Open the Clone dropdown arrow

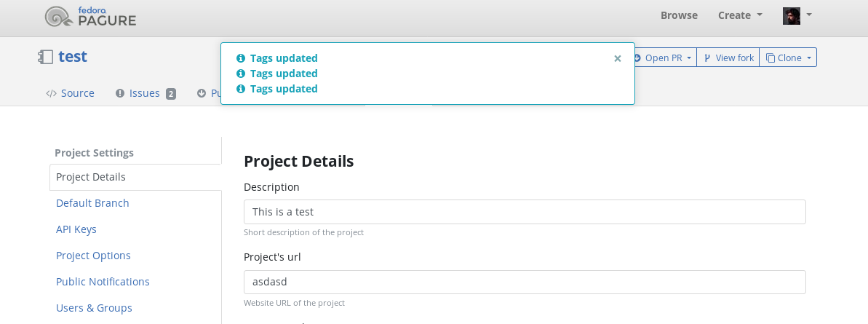[x=809, y=58]
